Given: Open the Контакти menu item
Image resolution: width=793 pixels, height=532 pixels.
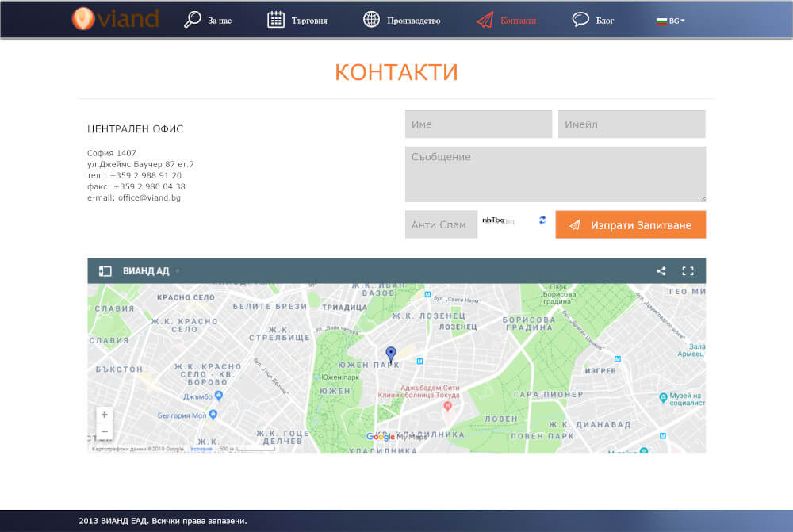Looking at the screenshot, I should coord(519,21).
